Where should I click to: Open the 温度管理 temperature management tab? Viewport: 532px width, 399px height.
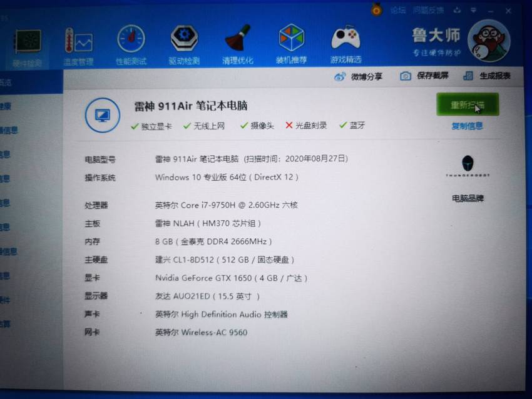pos(78,46)
